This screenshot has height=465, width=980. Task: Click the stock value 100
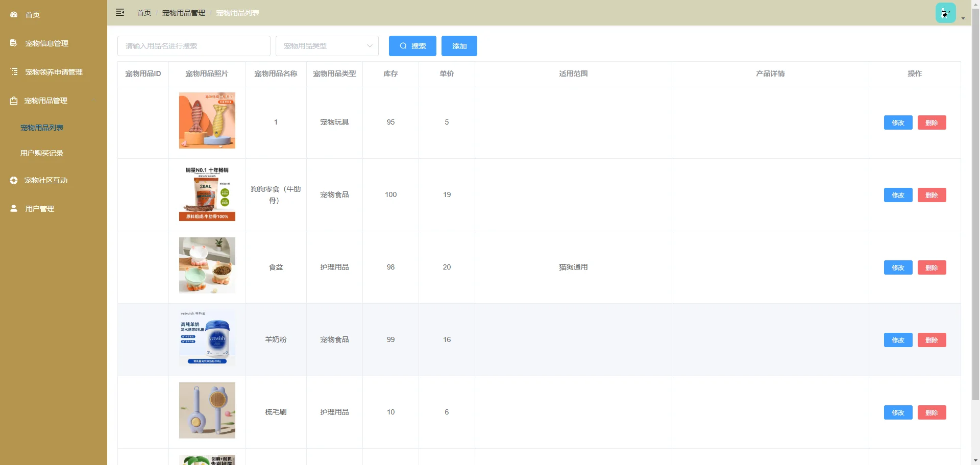(390, 195)
